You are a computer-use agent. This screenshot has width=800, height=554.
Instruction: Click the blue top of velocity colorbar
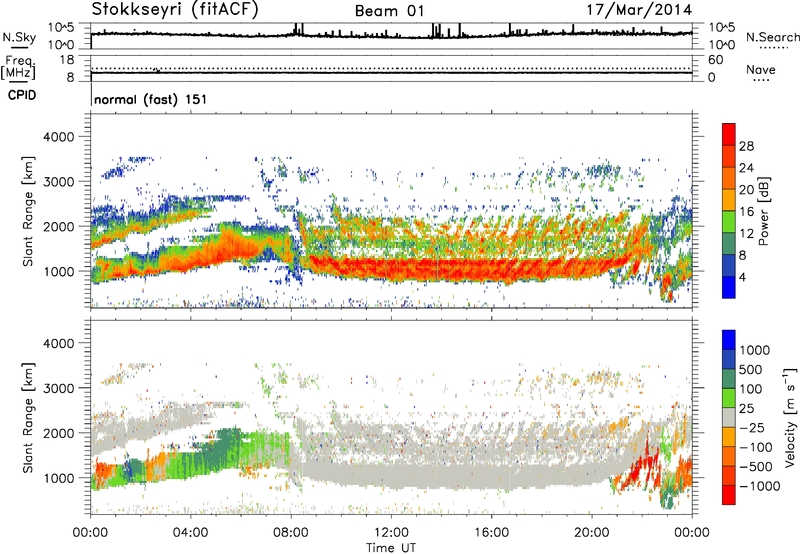pyautogui.click(x=729, y=340)
